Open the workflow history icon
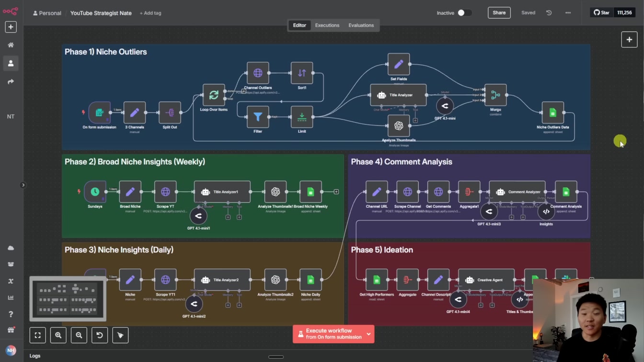This screenshot has height=362, width=644. pos(549,13)
